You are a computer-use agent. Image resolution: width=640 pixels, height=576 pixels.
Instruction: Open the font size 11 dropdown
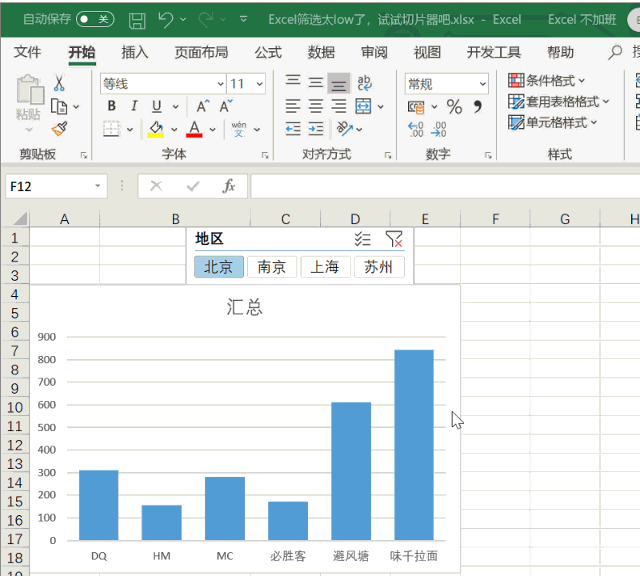[x=260, y=84]
